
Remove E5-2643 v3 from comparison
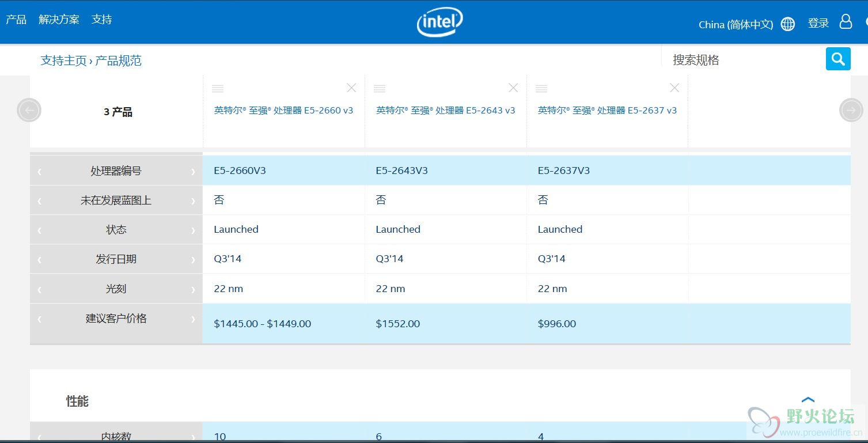[513, 88]
